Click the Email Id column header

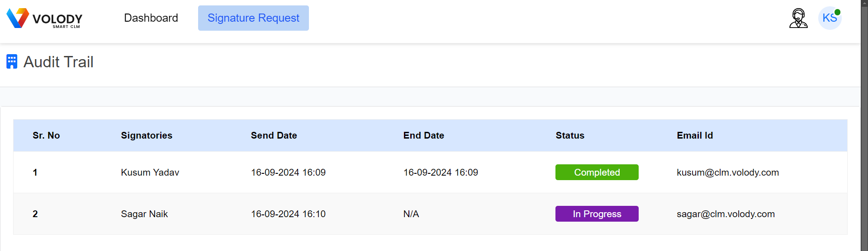695,135
